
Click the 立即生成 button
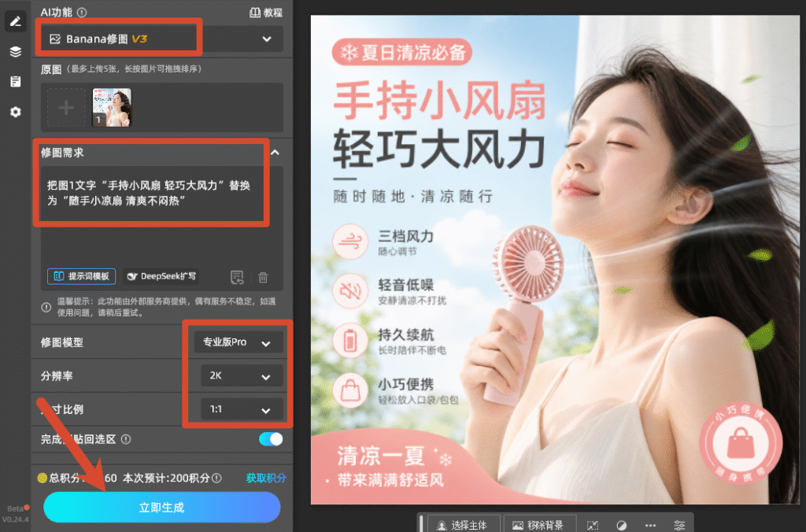click(x=162, y=508)
